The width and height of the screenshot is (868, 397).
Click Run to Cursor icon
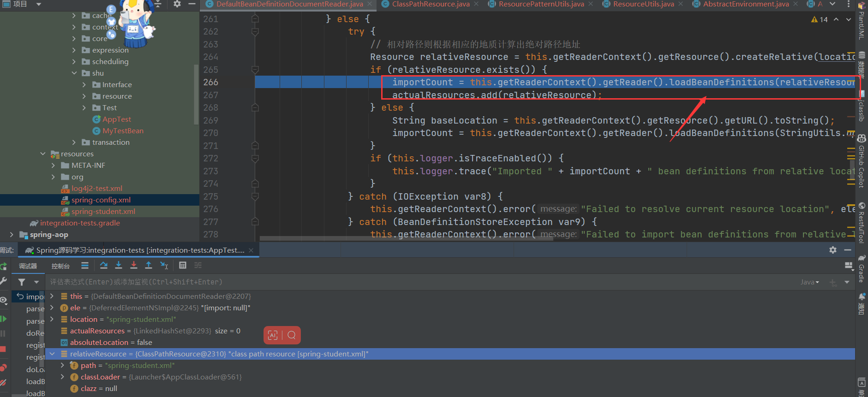tap(164, 265)
